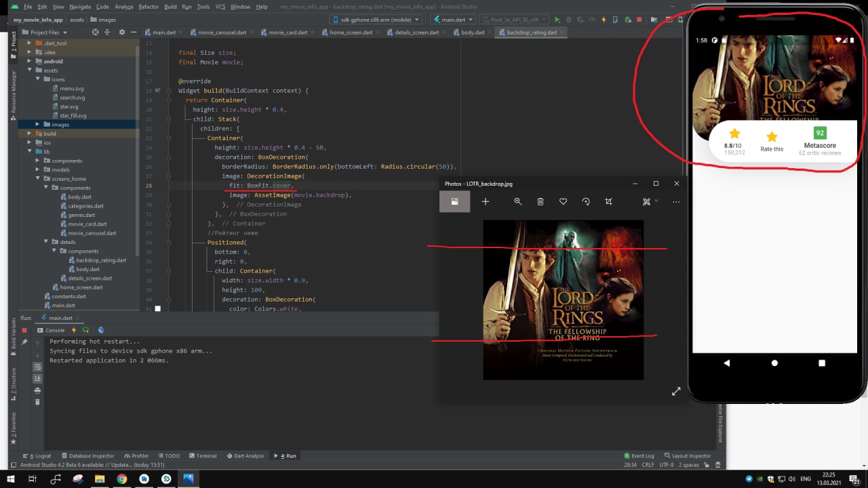Image resolution: width=868 pixels, height=488 pixels.
Task: Open Windows Start menu
Action: tap(9, 479)
